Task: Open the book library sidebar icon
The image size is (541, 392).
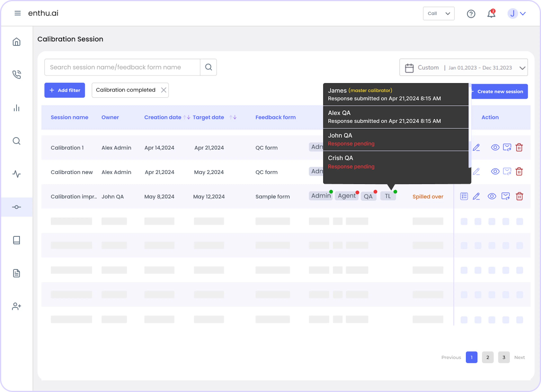Action: click(x=16, y=240)
